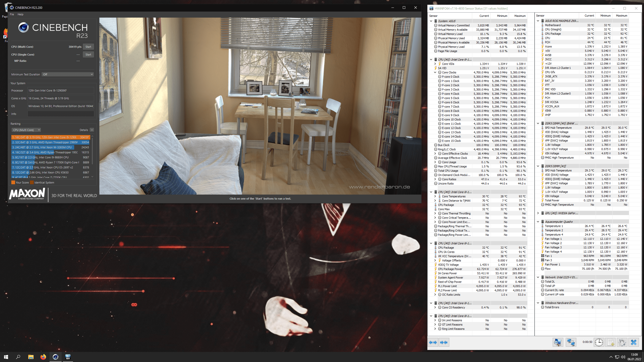Open the CPU (Multi Core) ranking dropdown

click(x=26, y=130)
